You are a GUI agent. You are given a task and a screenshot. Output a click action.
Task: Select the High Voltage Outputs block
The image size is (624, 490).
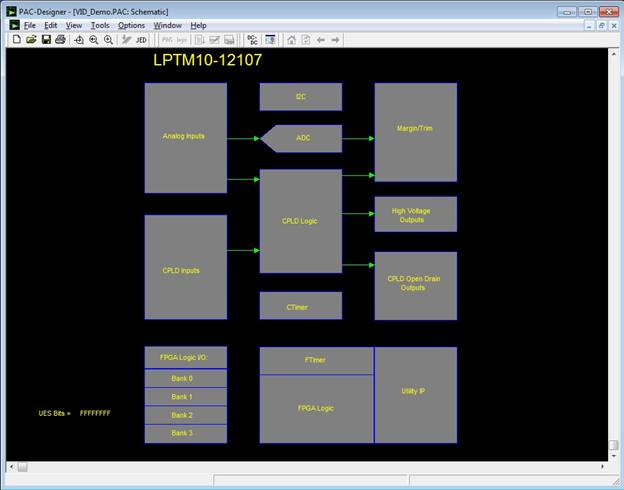coord(416,214)
